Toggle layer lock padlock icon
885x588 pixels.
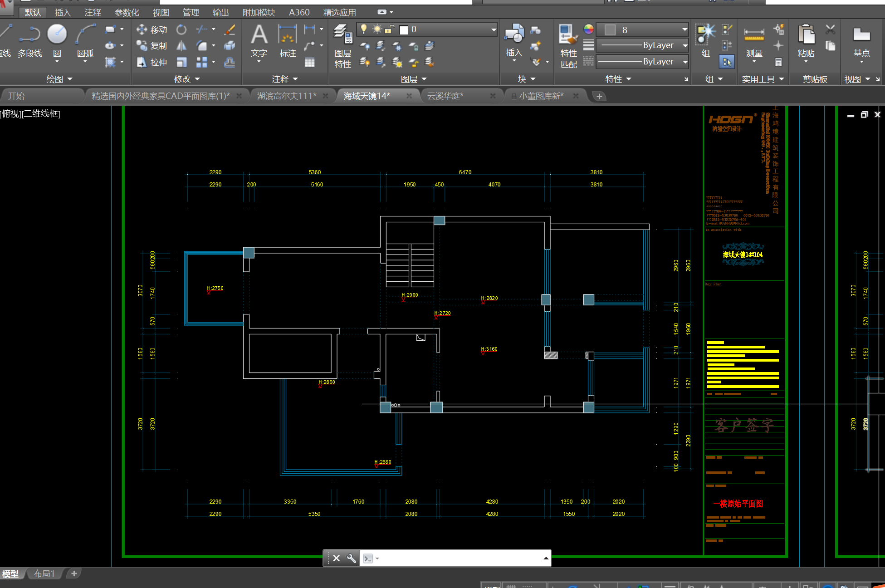click(389, 29)
